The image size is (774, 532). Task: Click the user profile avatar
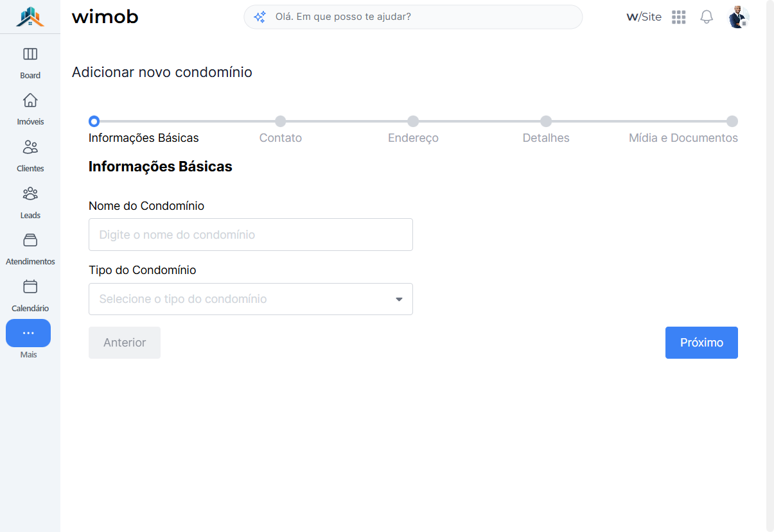pos(739,17)
